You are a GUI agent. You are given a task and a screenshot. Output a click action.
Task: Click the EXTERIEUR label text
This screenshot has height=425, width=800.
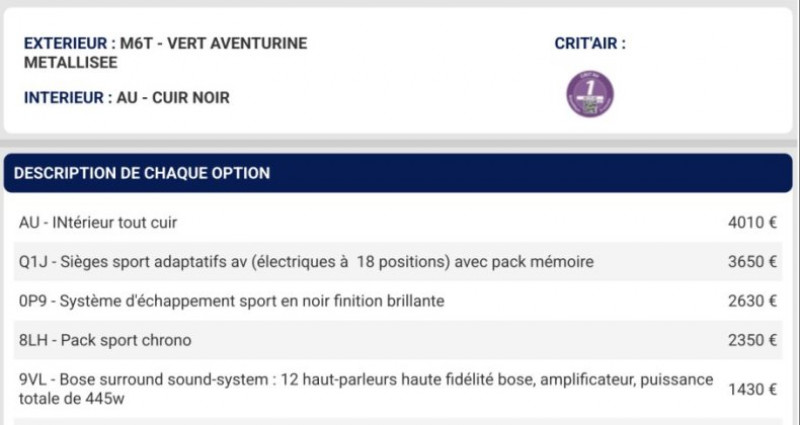click(x=64, y=44)
